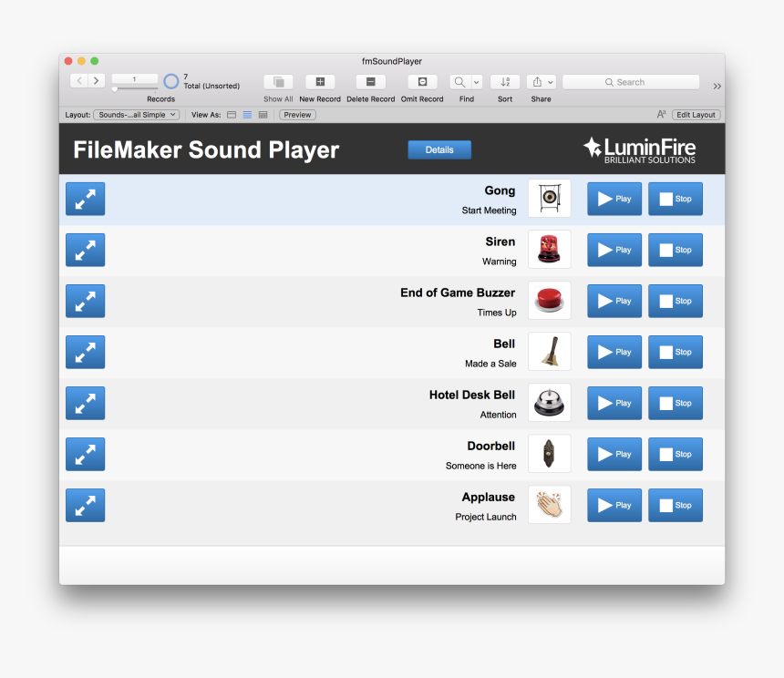Expand the Doorbell row details icon
784x678 pixels.
click(86, 454)
